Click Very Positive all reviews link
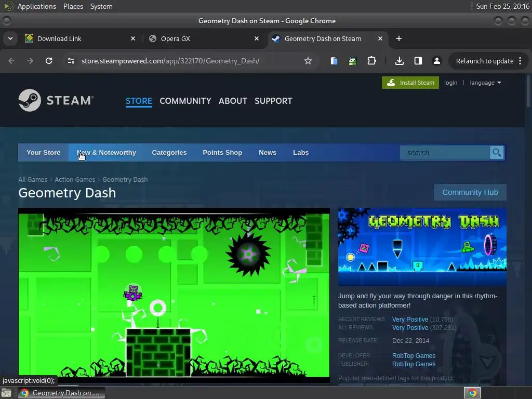This screenshot has width=532, height=399. (410, 328)
